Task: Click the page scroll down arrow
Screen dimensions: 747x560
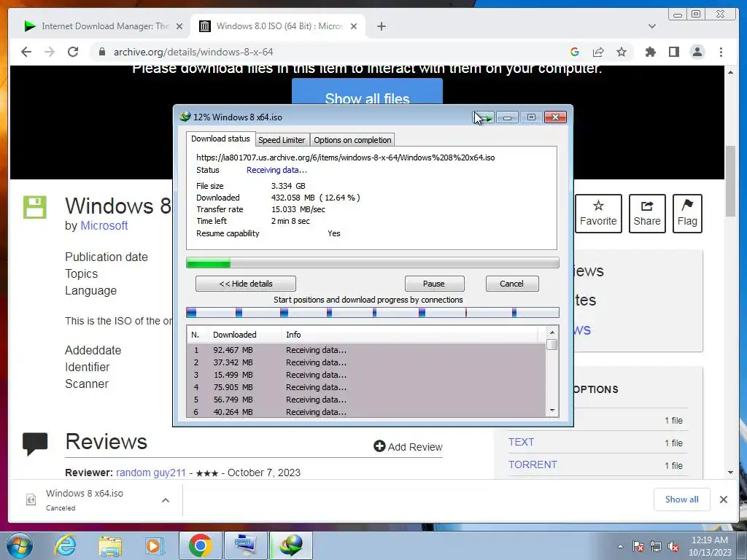Action: pyautogui.click(x=730, y=472)
